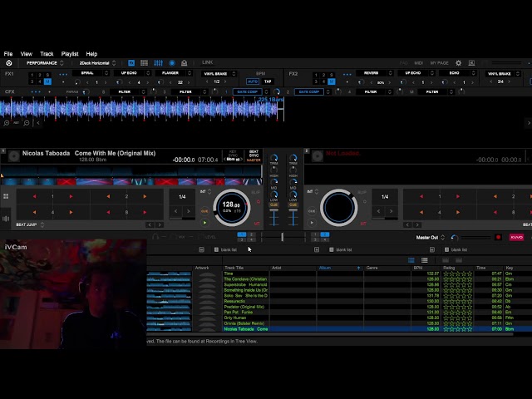Screen dimensions: 532x399
Task: Select the Only Human track row
Action: coord(339,318)
